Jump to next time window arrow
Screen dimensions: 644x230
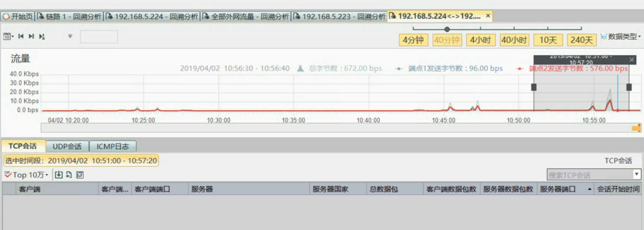(31, 36)
